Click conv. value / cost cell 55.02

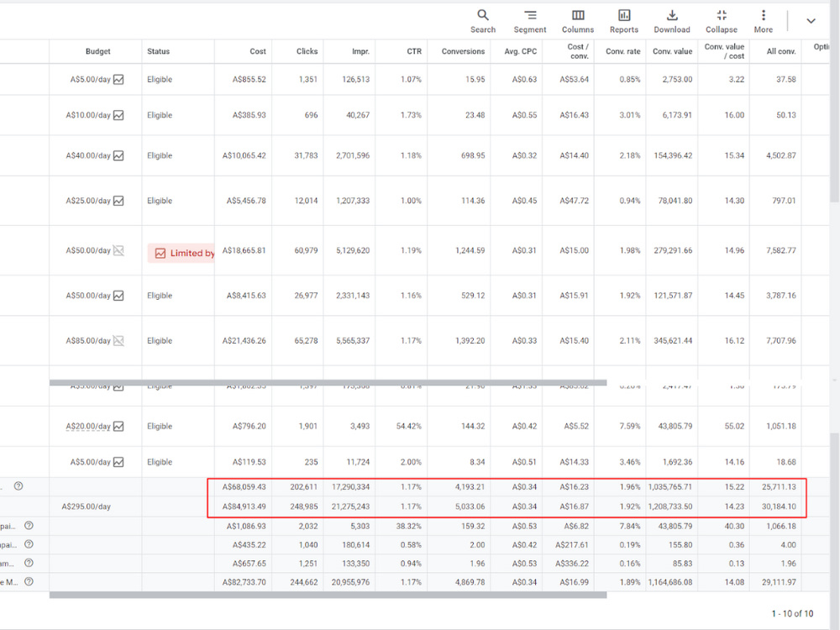tap(734, 427)
